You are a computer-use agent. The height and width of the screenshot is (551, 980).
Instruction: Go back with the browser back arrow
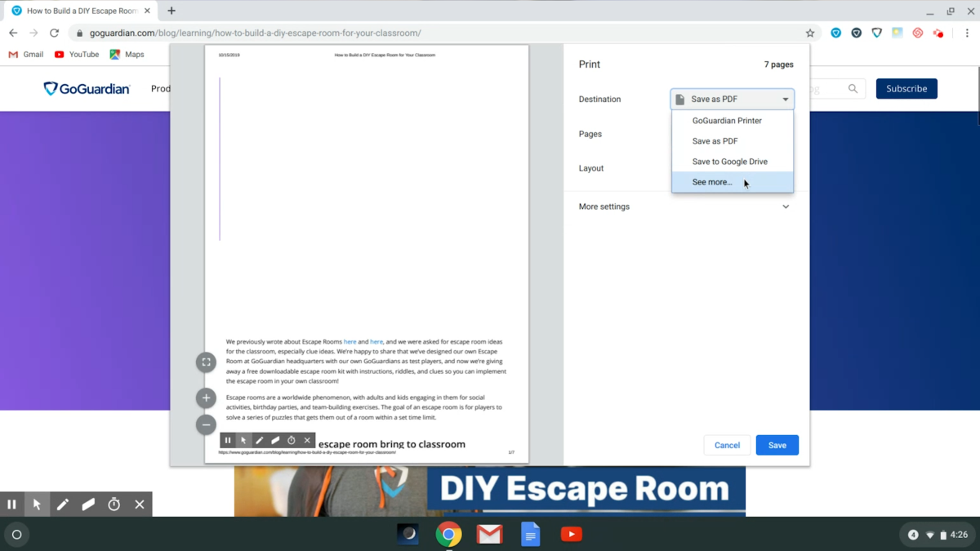point(13,33)
